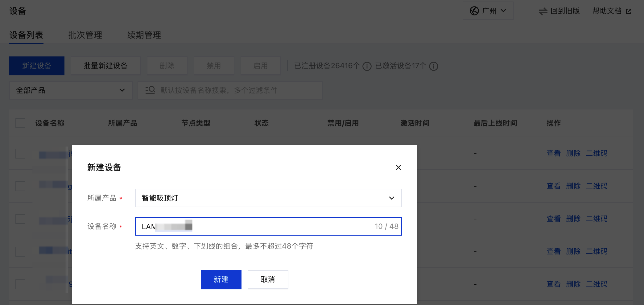Check the fifth device row checkbox
The image size is (644, 305).
pos(20,284)
